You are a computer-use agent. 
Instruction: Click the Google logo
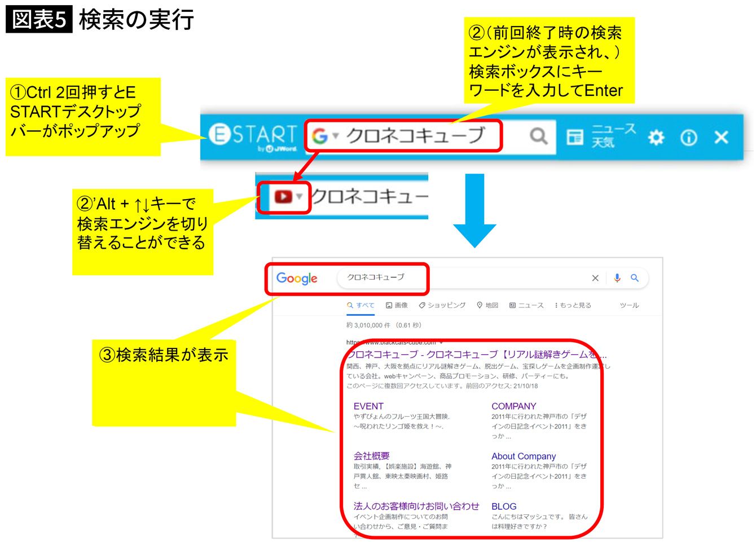(297, 279)
